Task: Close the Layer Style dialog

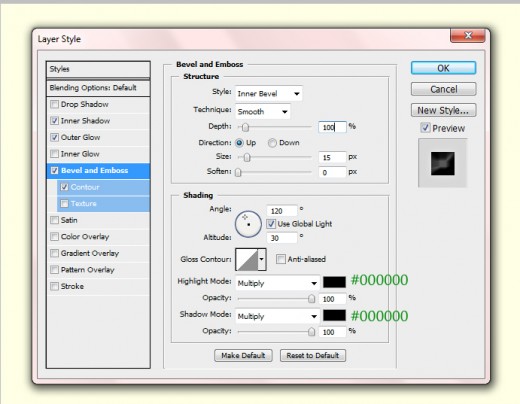Action: tap(467, 35)
